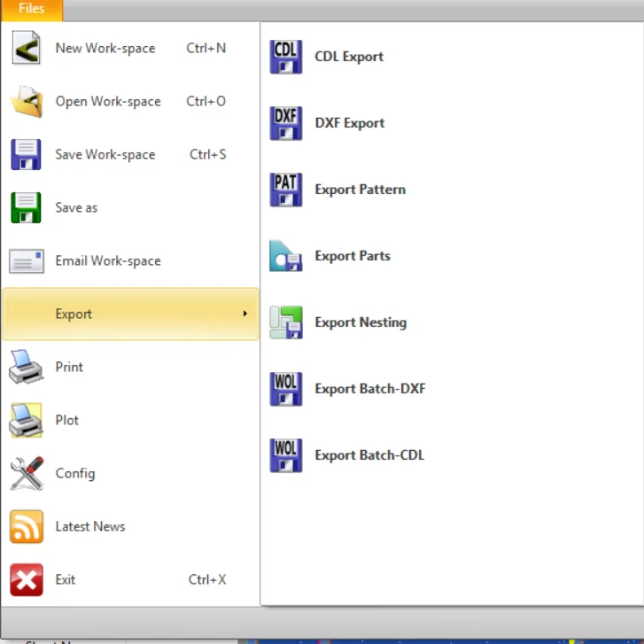The image size is (644, 644).
Task: Choose Open Work-space menu entry
Action: (130, 102)
